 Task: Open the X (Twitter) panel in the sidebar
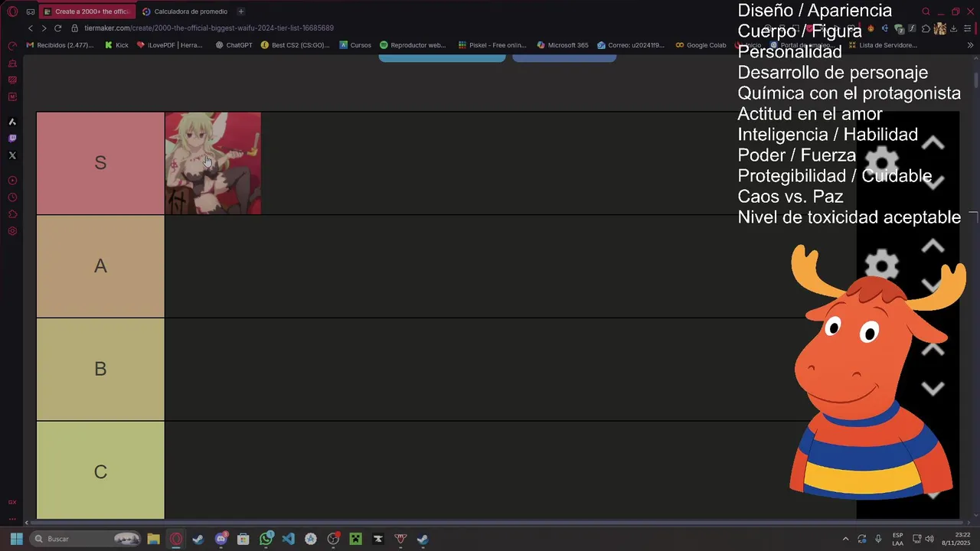click(12, 155)
